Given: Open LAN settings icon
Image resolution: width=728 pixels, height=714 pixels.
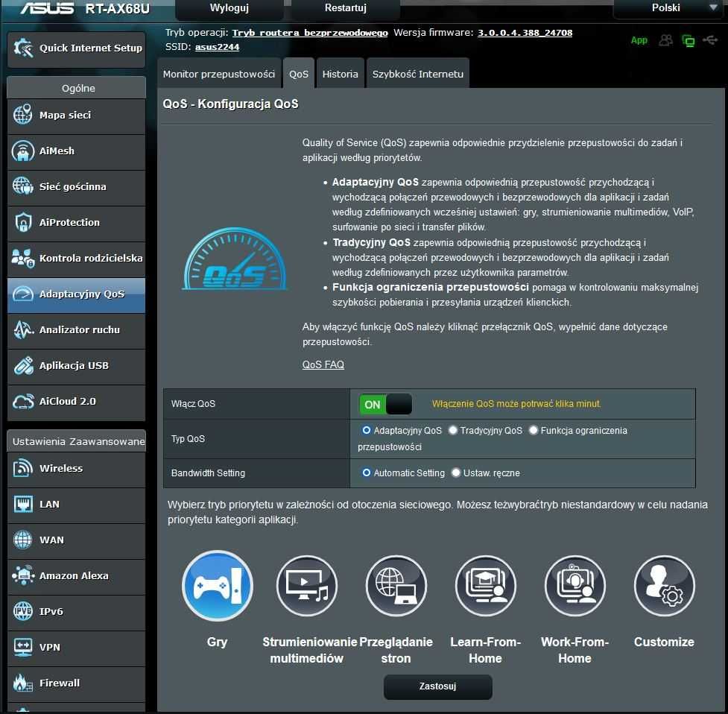Looking at the screenshot, I should (x=23, y=504).
